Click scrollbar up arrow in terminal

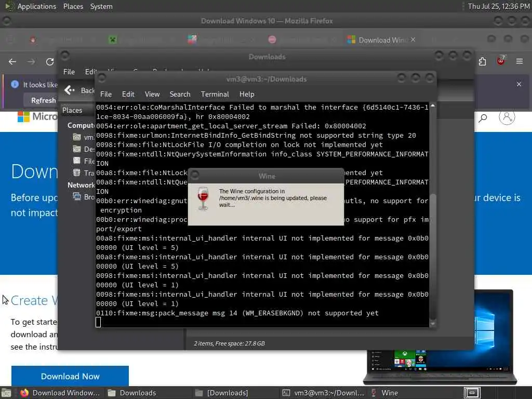tap(433, 106)
